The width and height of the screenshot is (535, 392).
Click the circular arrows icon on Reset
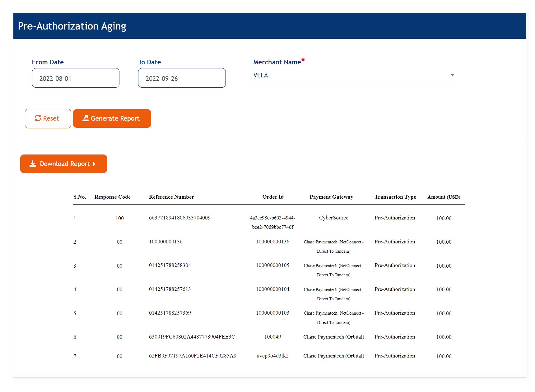pos(38,118)
